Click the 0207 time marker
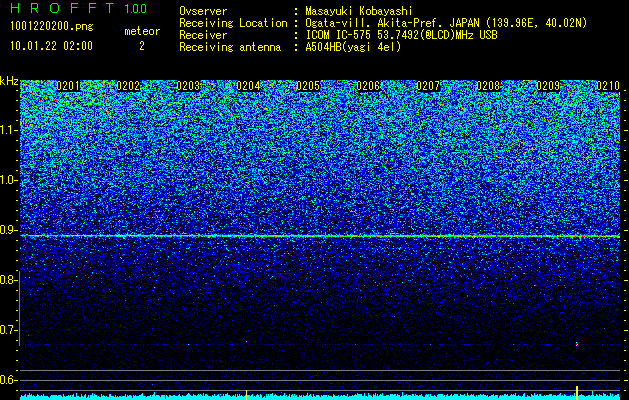Screen dimensions: 629x400 [428, 86]
